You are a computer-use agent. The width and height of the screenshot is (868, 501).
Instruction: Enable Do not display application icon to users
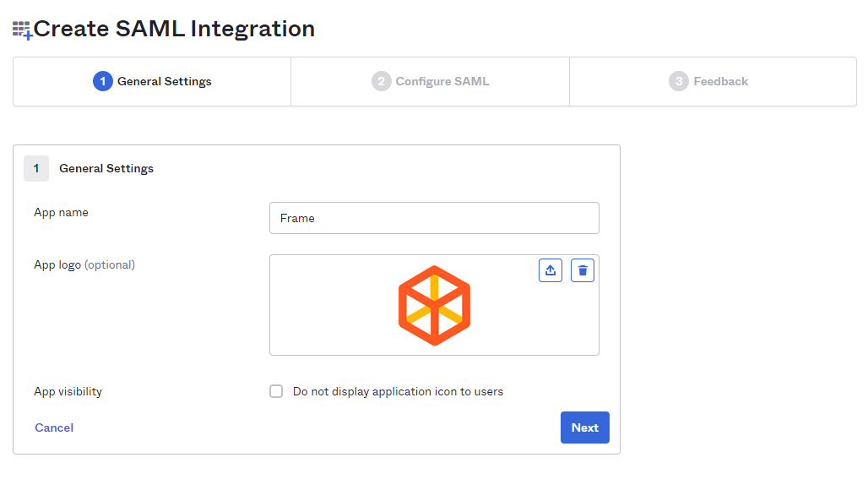pyautogui.click(x=276, y=391)
